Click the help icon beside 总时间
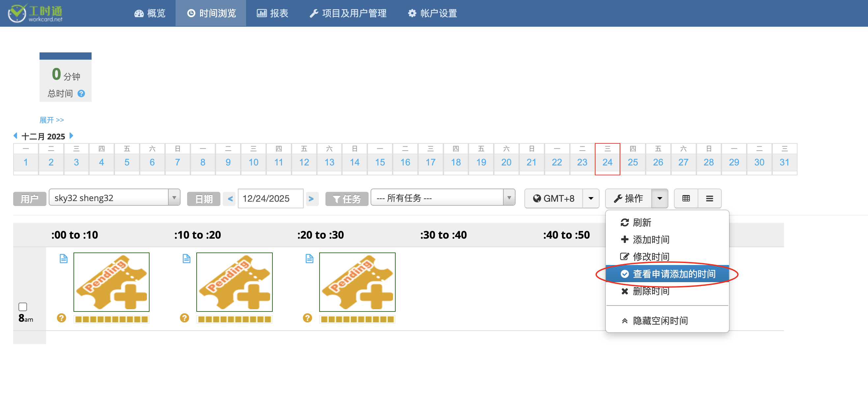Viewport: 868px width, 414px height. click(81, 93)
